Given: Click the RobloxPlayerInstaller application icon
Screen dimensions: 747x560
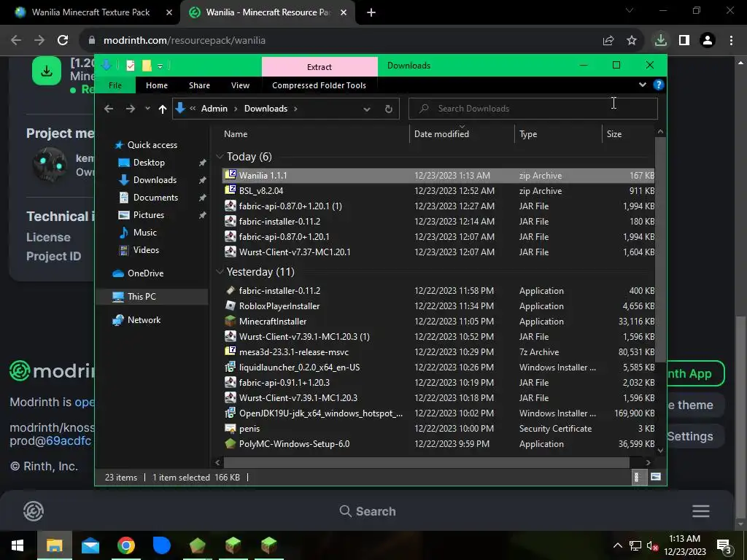Looking at the screenshot, I should (x=231, y=306).
